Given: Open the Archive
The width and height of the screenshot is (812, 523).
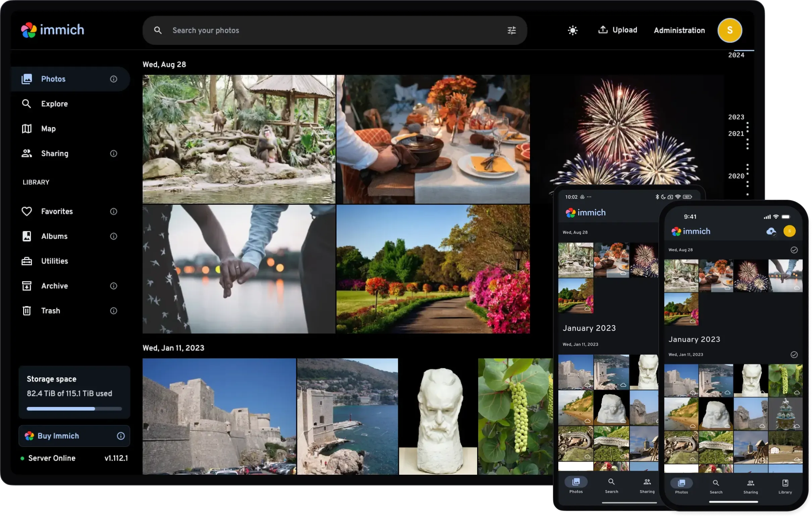Looking at the screenshot, I should (54, 286).
